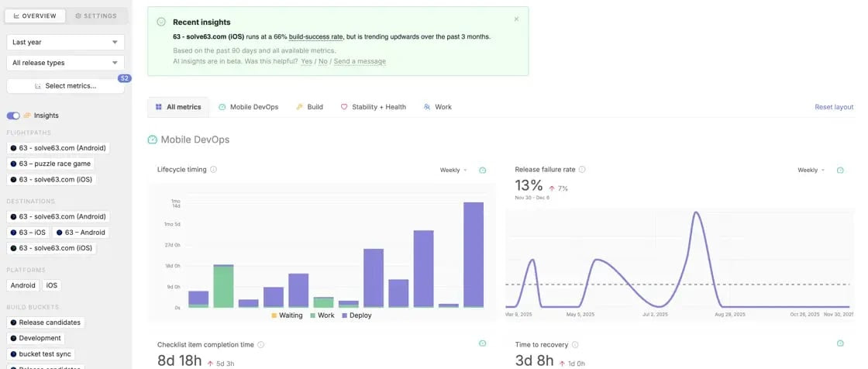Click Reset layout
The height and width of the screenshot is (369, 868).
pyautogui.click(x=834, y=107)
